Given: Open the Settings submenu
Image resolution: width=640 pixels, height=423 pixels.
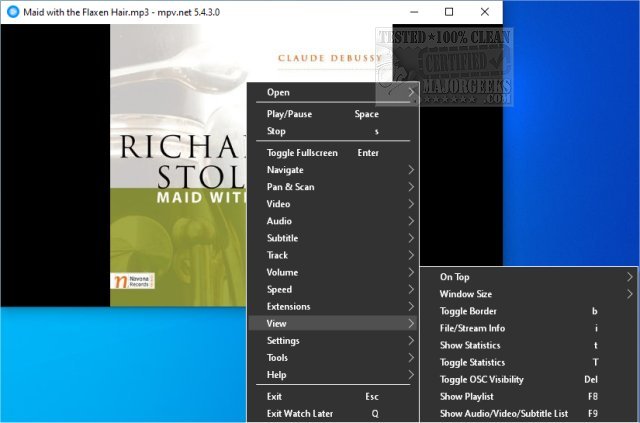Looking at the screenshot, I should (333, 341).
